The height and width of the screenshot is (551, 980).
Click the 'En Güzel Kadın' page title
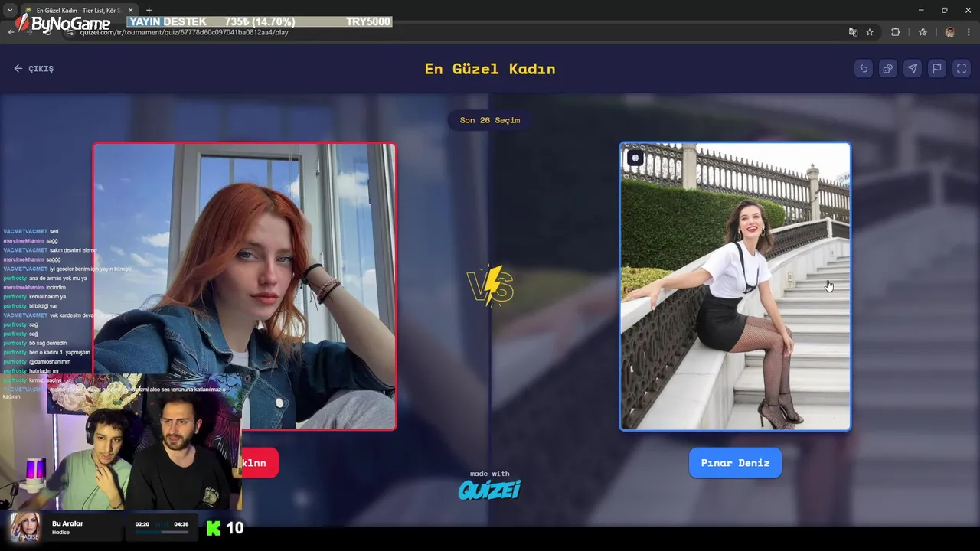(x=490, y=69)
